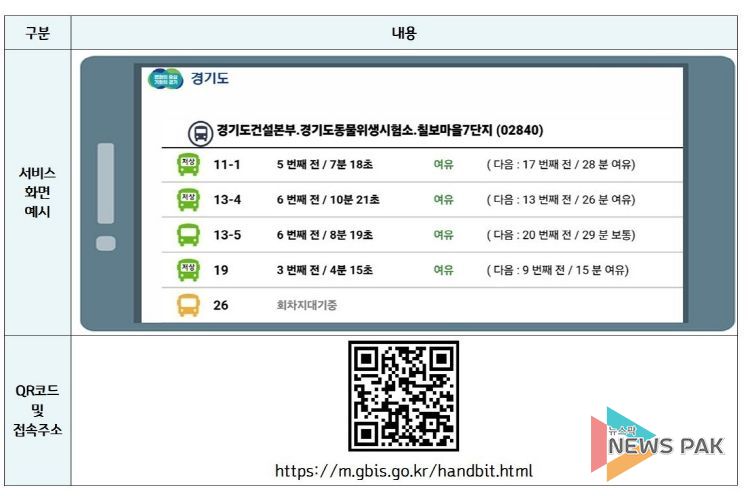The width and height of the screenshot is (748, 496).
Task: Click the Gyeonggi-do logo emblem
Action: click(165, 79)
